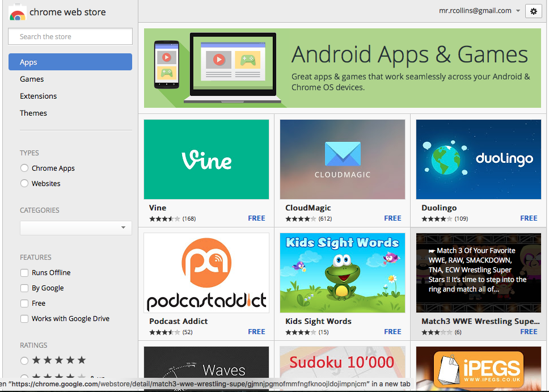Screen dimensions: 549x392
Task: Open the Kids Sight Words frog tile
Action: 343,273
